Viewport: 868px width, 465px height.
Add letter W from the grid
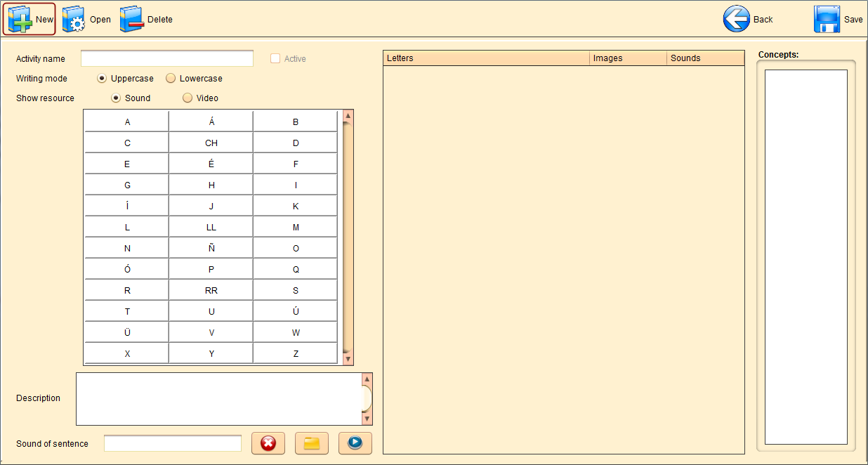296,332
